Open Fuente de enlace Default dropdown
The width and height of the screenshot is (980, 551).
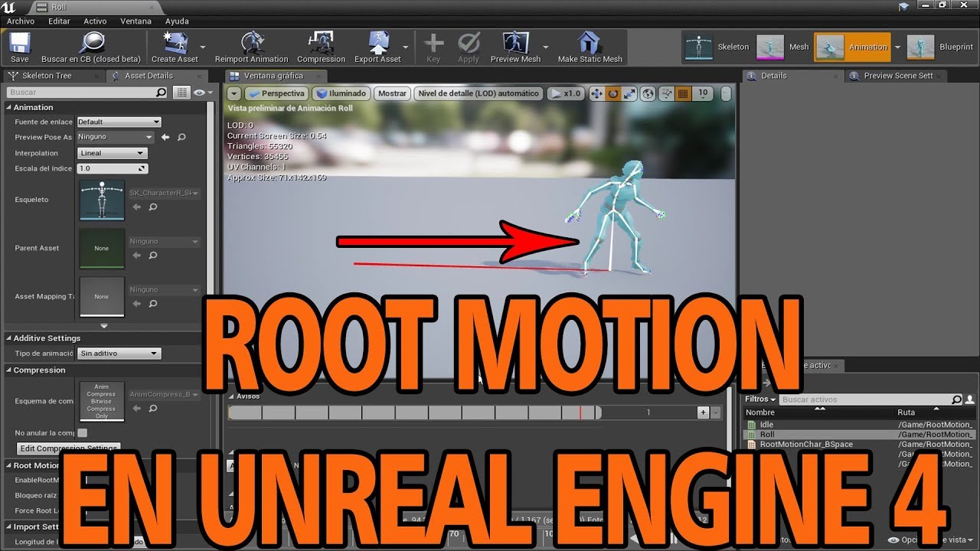pos(119,122)
